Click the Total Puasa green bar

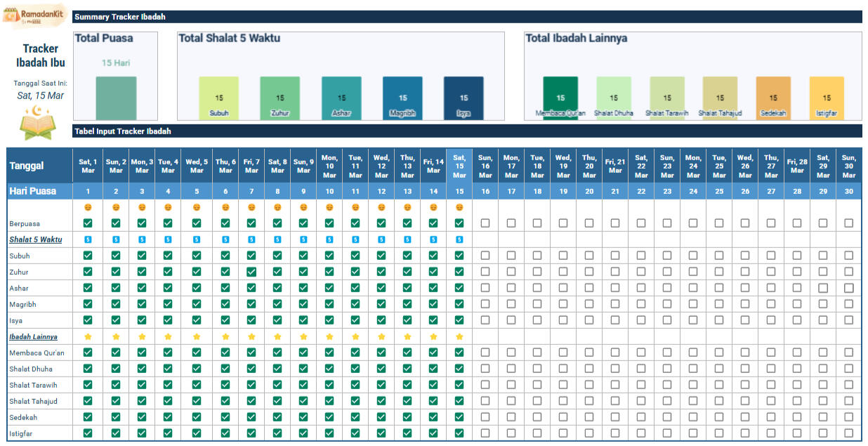pyautogui.click(x=116, y=98)
